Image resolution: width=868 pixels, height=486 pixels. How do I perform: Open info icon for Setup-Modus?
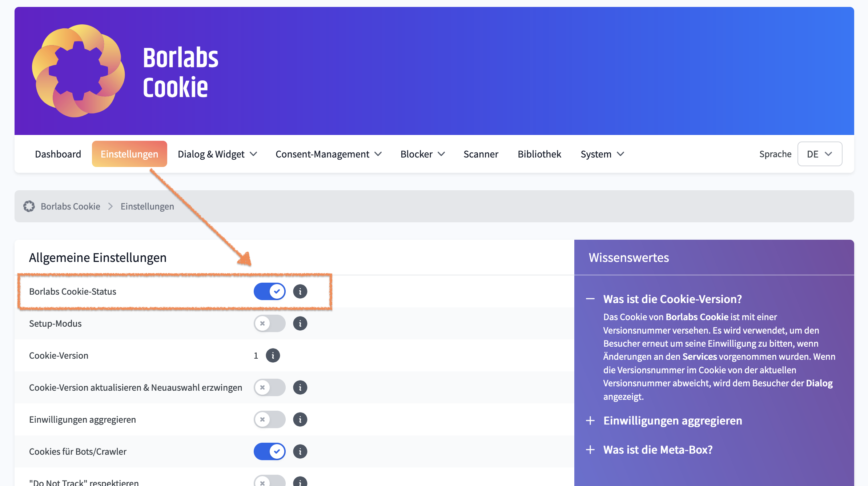300,323
